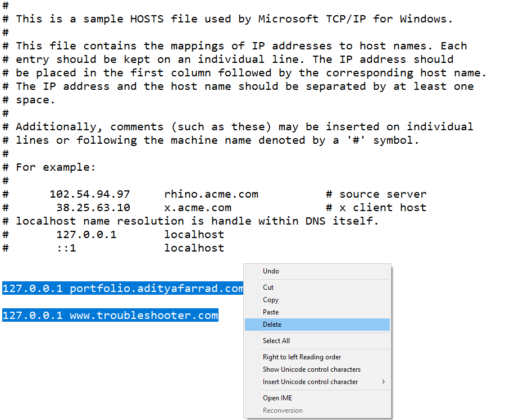Viewport: 510px width, 420px height.
Task: Select the www.troubleshooter.com host line
Action: click(110, 315)
